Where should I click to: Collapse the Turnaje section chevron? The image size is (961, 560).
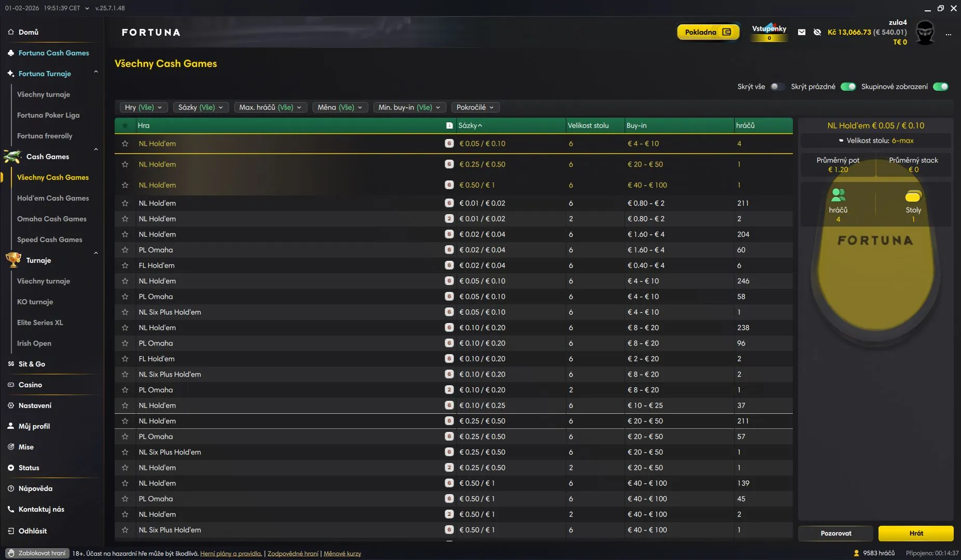[96, 254]
